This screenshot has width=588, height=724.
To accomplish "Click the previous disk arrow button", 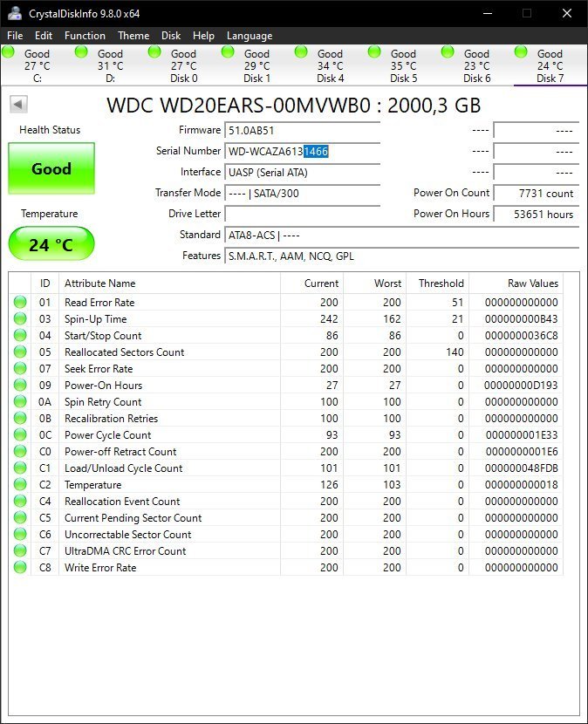I will (x=18, y=105).
